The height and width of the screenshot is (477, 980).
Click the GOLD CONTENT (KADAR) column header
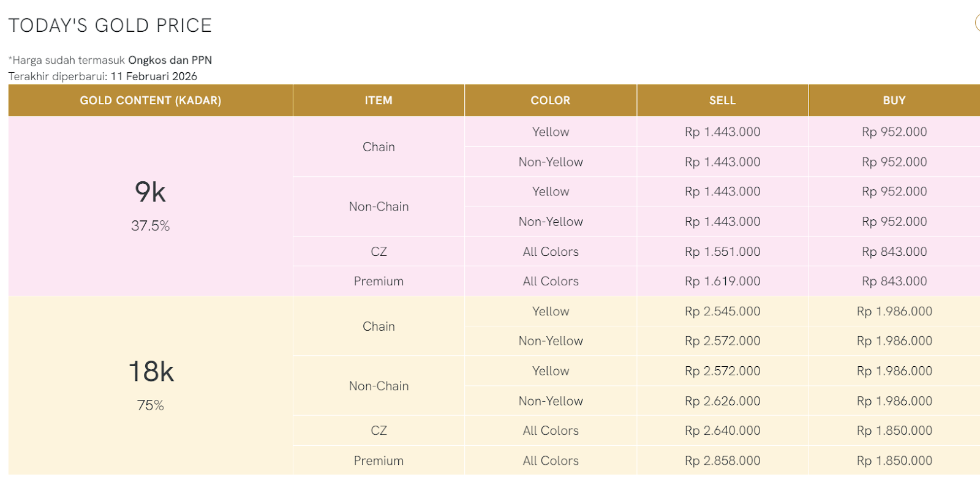click(150, 100)
